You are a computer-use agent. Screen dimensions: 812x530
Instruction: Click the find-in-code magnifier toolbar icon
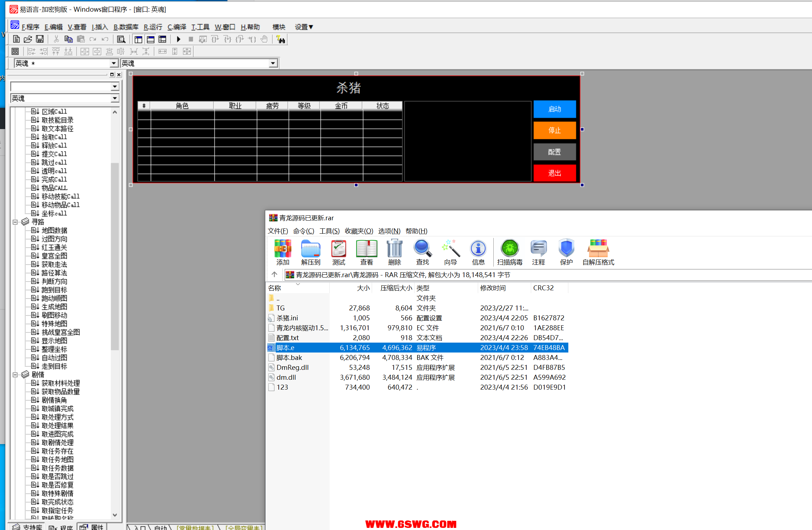click(121, 39)
